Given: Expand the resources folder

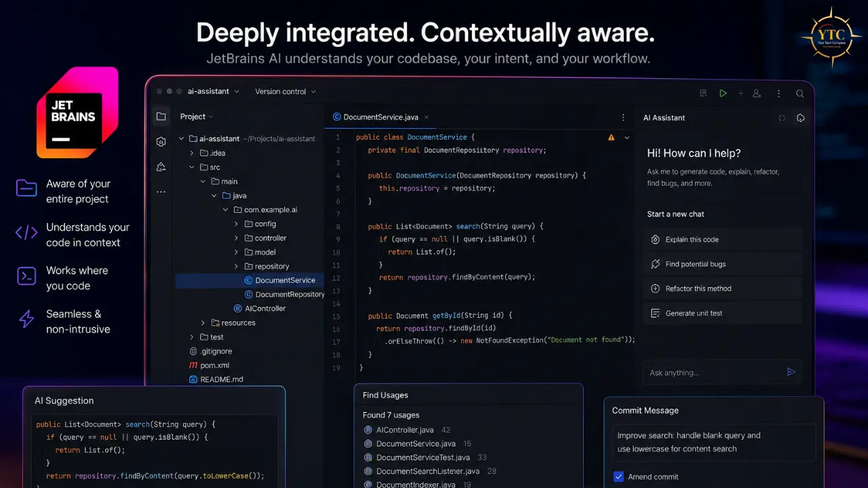Looking at the screenshot, I should point(203,323).
